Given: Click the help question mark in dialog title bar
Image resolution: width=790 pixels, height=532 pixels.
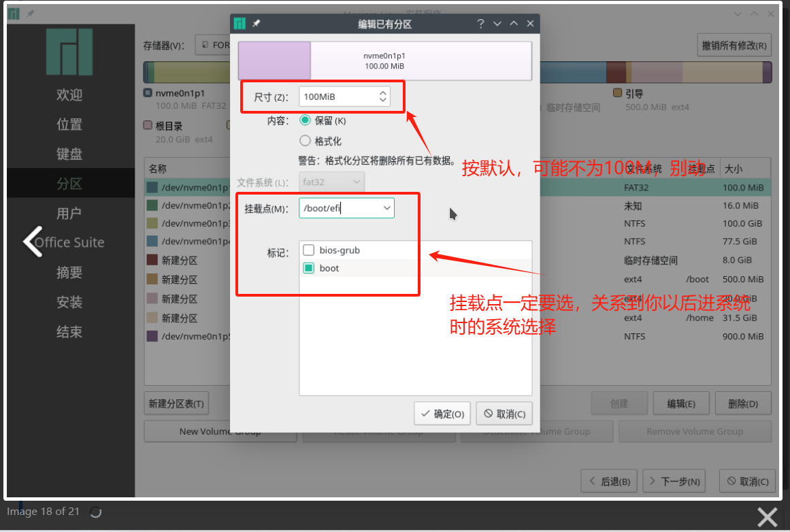Looking at the screenshot, I should click(480, 24).
